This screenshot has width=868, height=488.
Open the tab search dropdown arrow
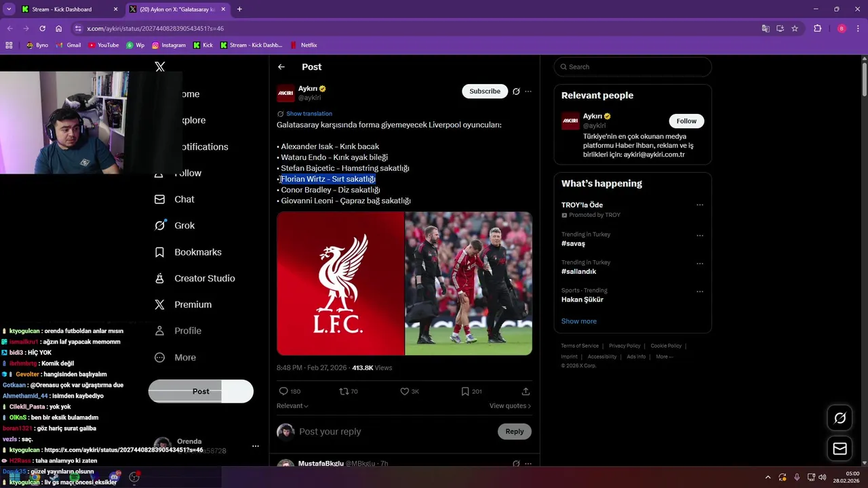pos(9,9)
